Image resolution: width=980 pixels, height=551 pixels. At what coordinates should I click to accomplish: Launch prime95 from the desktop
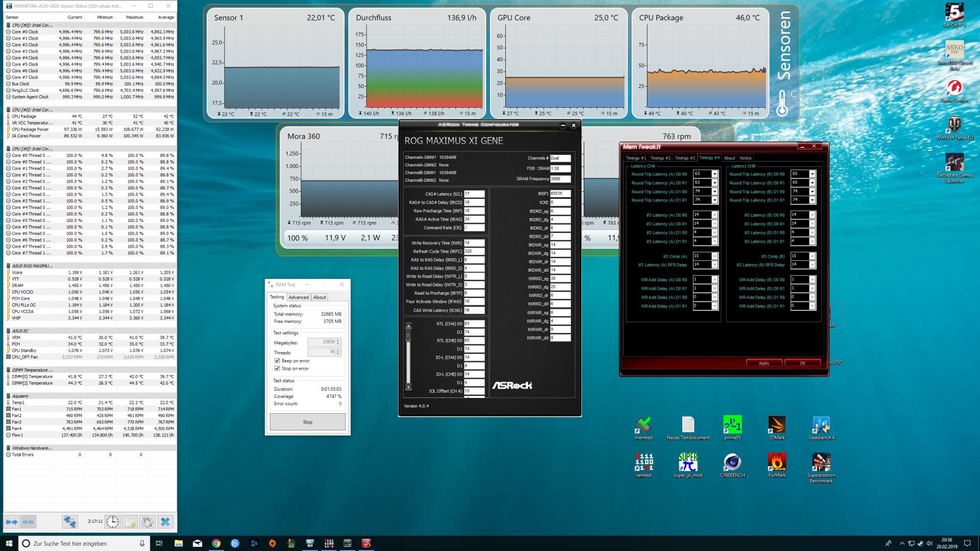(732, 428)
